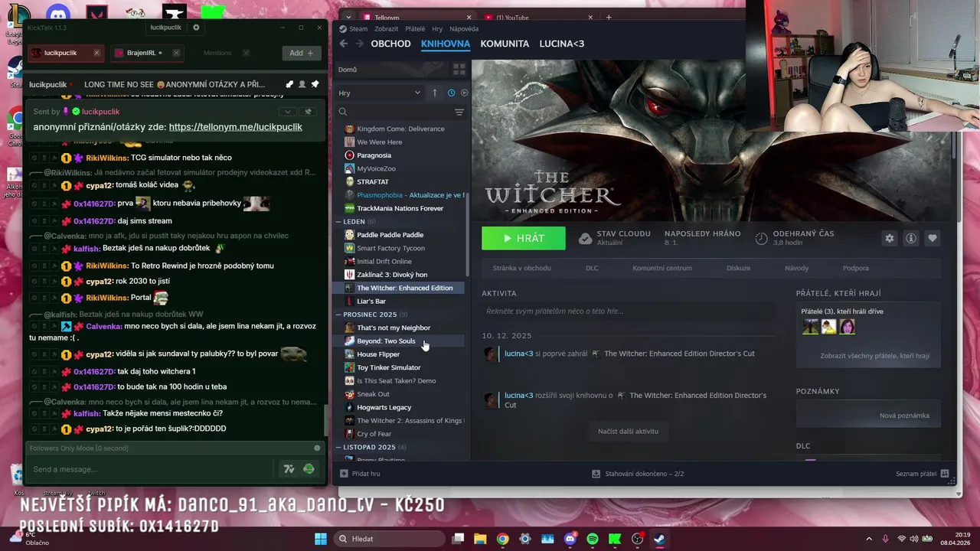The height and width of the screenshot is (551, 980).
Task: Open Stránka v obchodě link
Action: [x=521, y=268]
